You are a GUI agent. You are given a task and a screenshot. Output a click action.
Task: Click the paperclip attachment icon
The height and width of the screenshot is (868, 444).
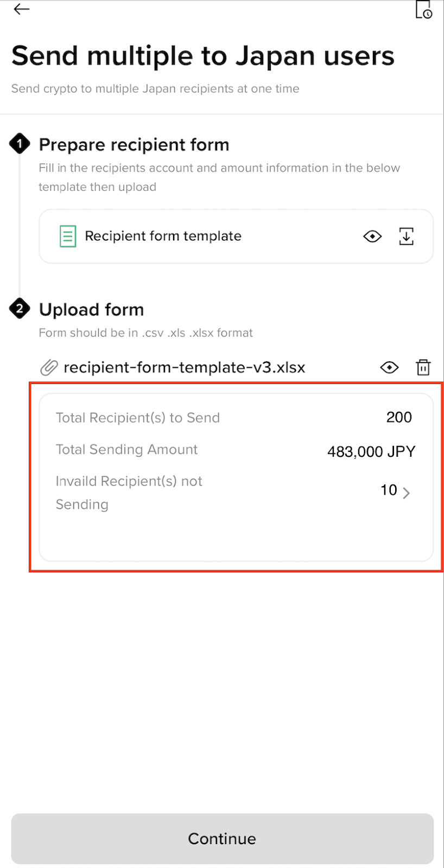coord(49,368)
